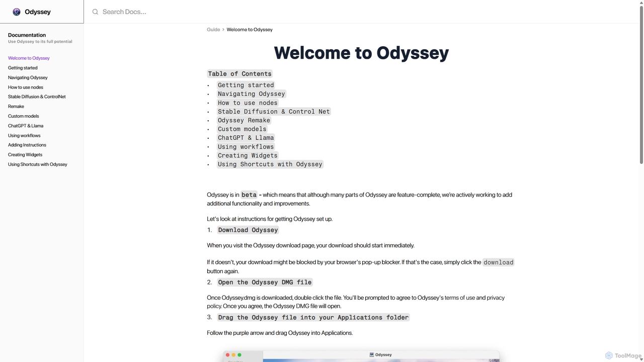Click the Table of Contents heading
This screenshot has width=644, height=362.
tap(239, 74)
